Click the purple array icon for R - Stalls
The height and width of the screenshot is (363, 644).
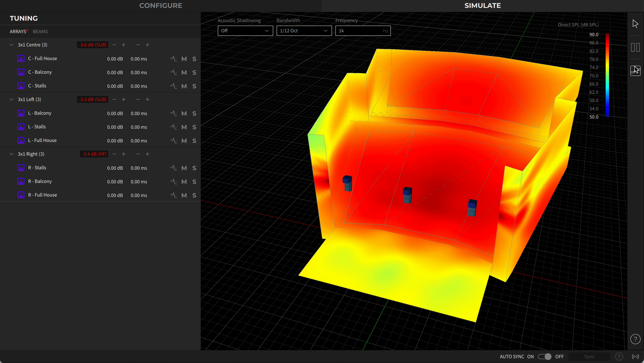coord(21,168)
